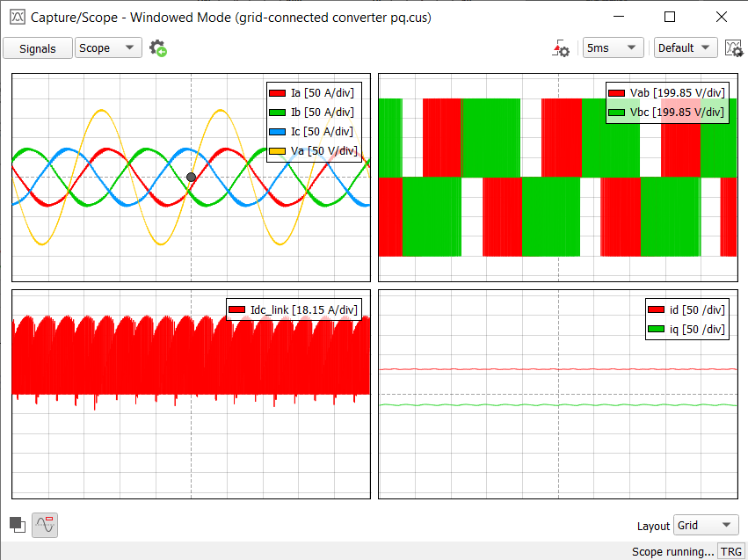Click the overlapping squares background icon
Image resolution: width=748 pixels, height=560 pixels.
coord(18,524)
